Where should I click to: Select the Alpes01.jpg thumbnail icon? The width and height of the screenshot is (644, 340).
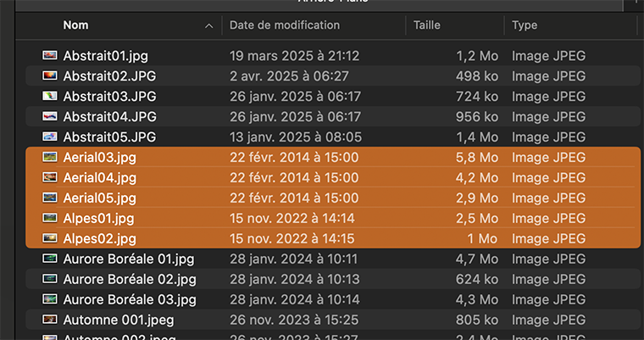pos(50,219)
